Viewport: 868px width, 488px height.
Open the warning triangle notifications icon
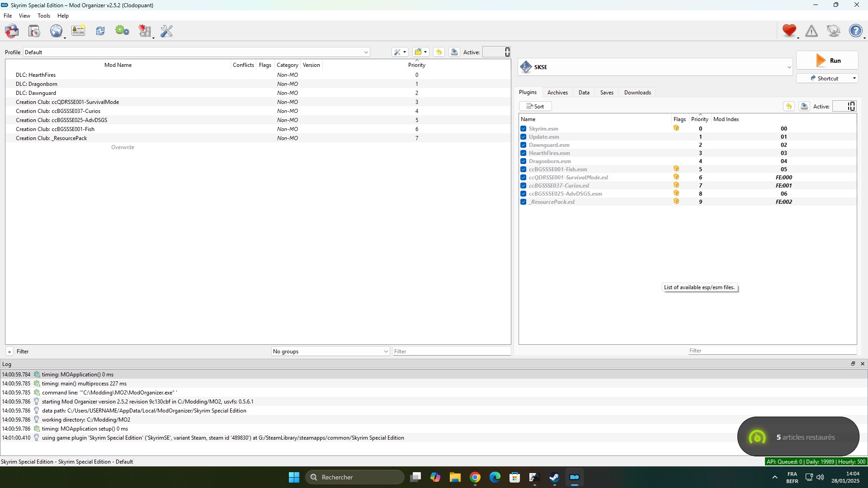point(811,31)
